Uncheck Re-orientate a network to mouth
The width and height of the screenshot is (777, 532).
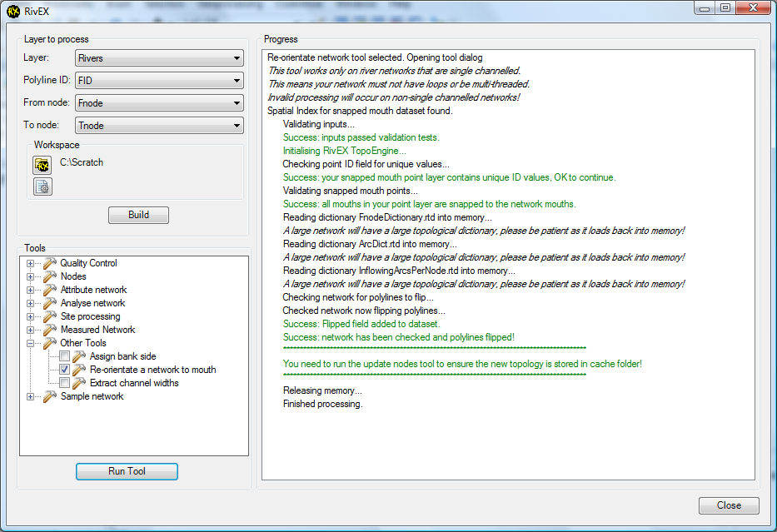[64, 370]
